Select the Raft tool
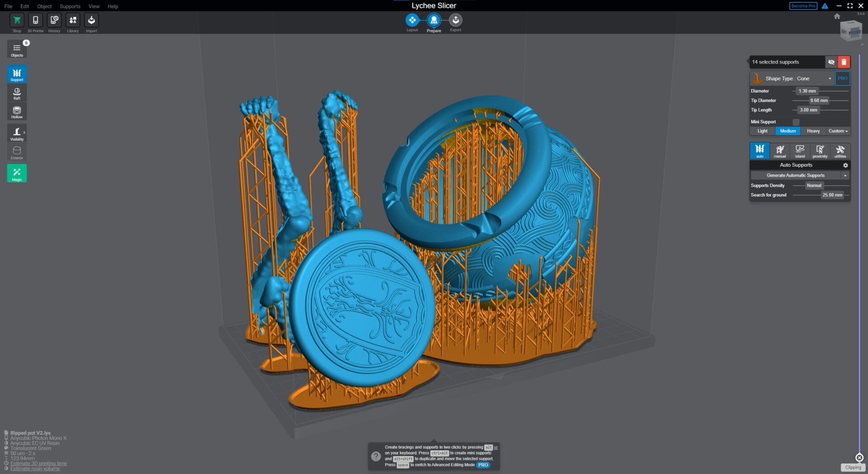868x474 pixels. (17, 93)
